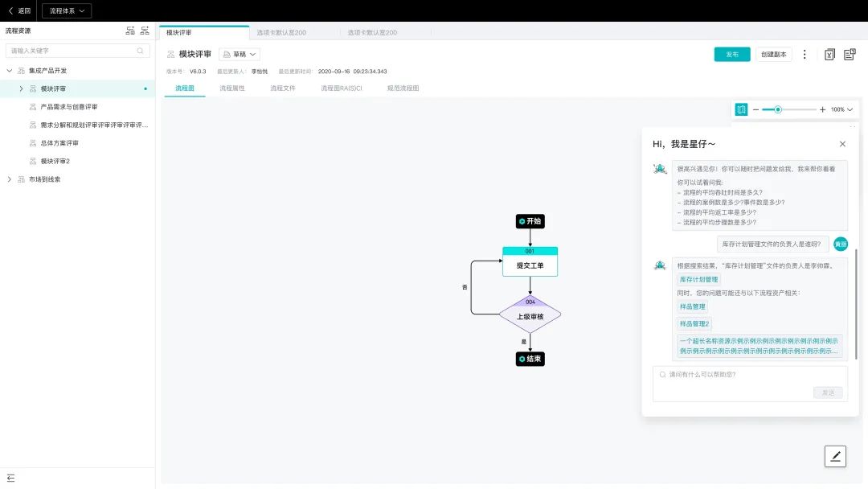Viewport: 868px width, 489px height.
Task: Close the 星仔 assistant panel
Action: point(842,144)
